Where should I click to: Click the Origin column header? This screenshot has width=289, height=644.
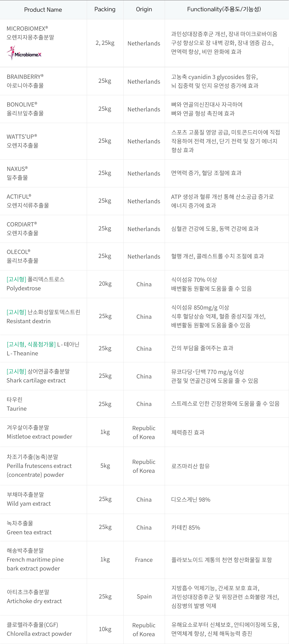[x=144, y=9]
